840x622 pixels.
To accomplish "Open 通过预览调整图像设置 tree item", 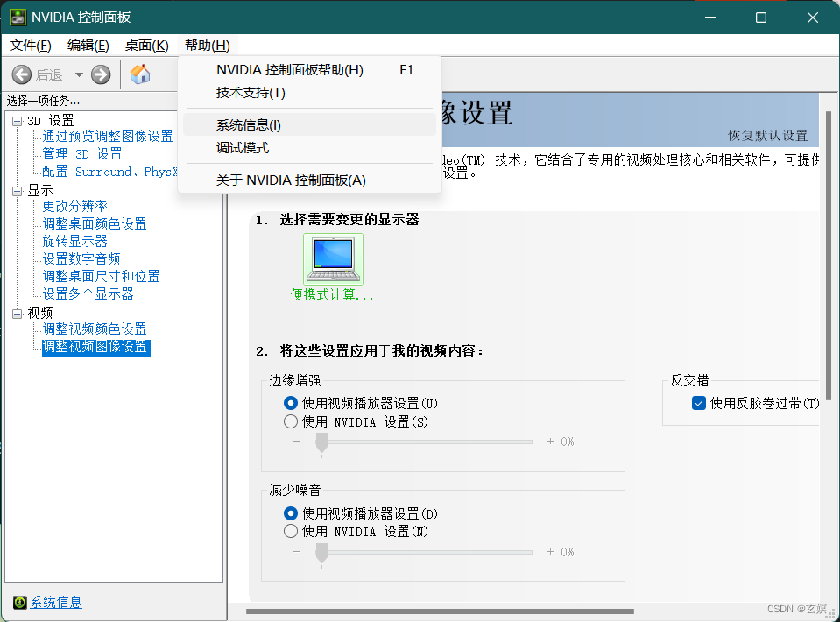I will pyautogui.click(x=108, y=136).
